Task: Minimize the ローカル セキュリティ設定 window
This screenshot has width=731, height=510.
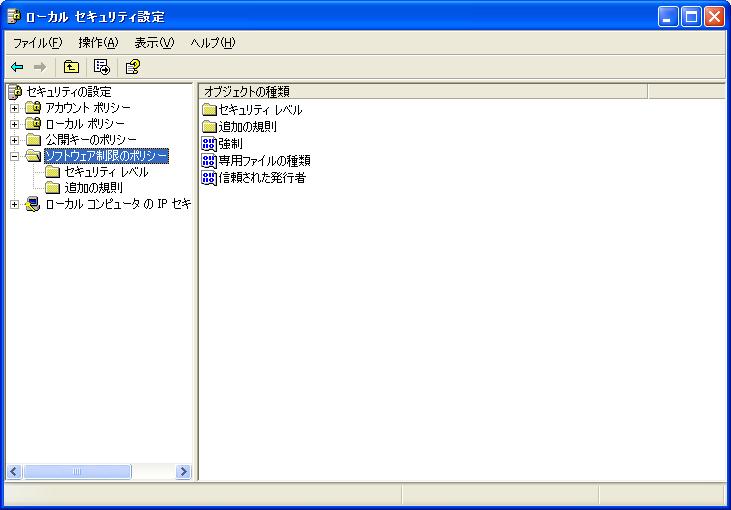Action: click(668, 17)
